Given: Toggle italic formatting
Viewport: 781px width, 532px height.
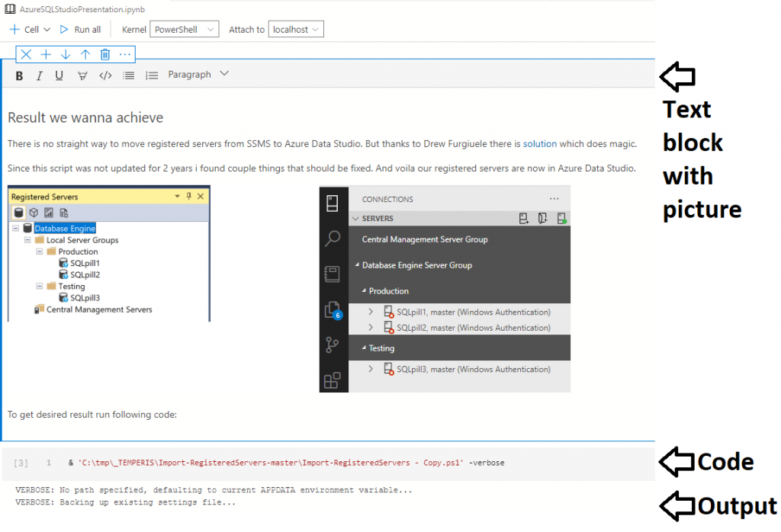Looking at the screenshot, I should pos(39,75).
